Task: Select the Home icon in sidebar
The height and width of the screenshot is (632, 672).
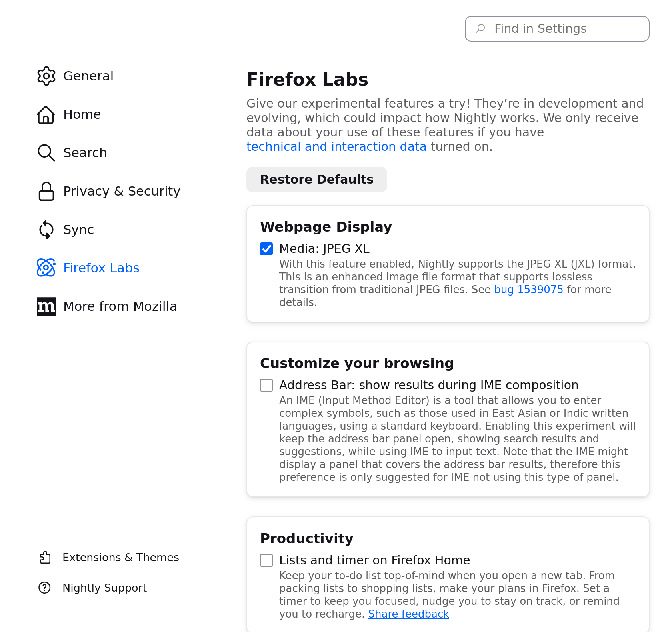Action: coord(46,114)
